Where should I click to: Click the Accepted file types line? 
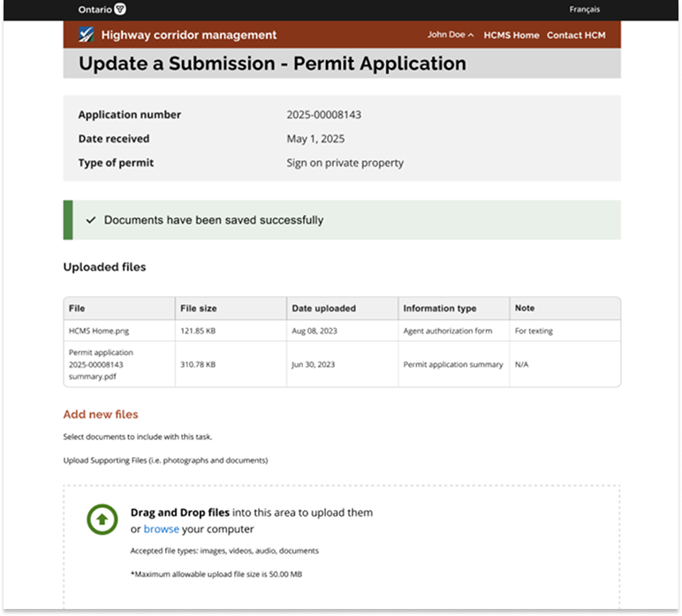point(224,551)
